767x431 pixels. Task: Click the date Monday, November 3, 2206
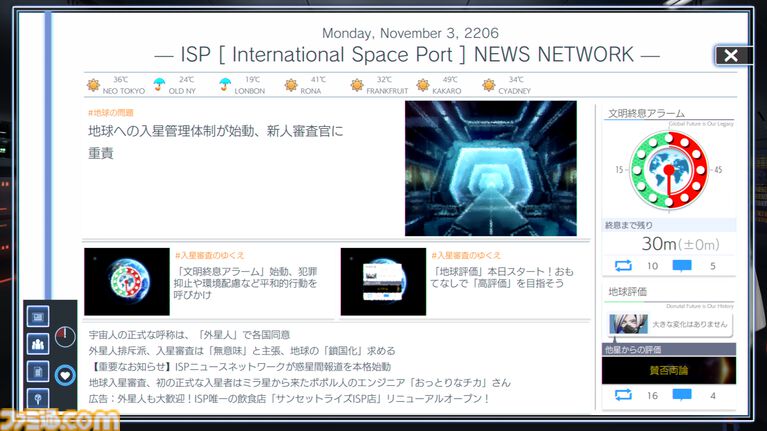click(x=410, y=33)
